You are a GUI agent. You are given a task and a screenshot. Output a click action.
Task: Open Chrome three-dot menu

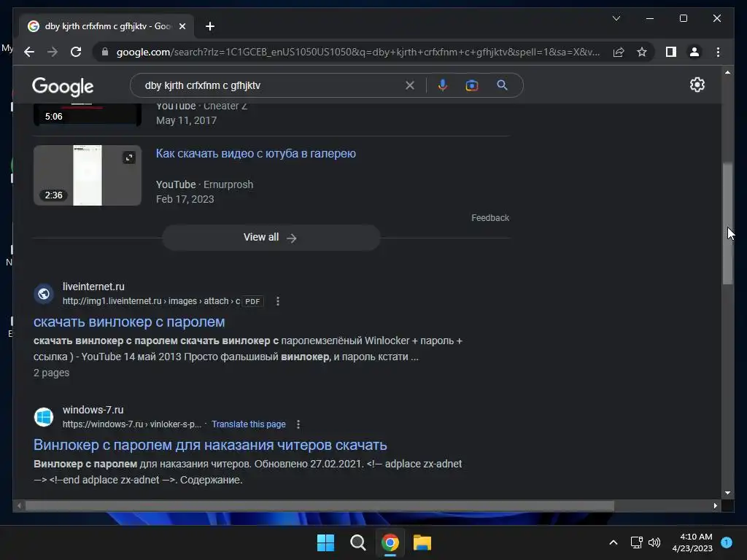[x=718, y=52]
